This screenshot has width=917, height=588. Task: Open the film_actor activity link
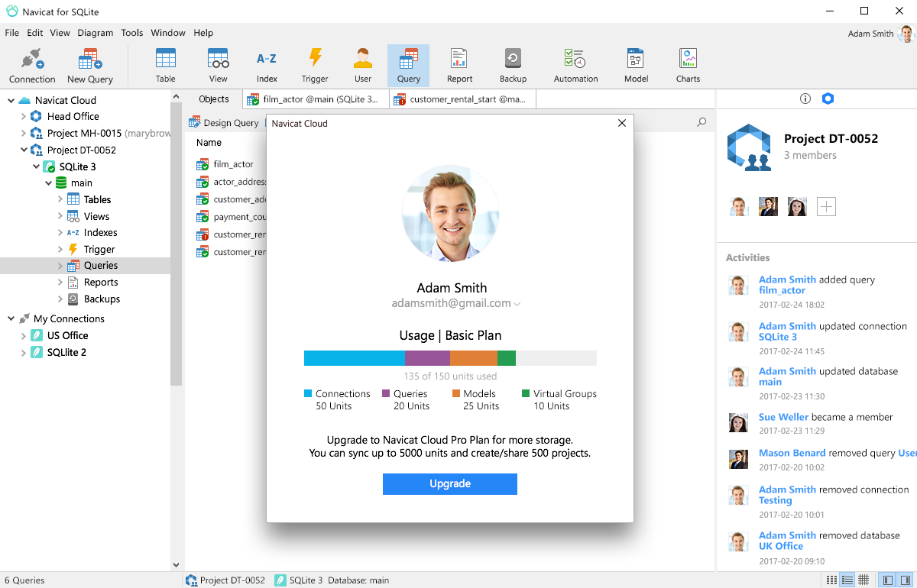[x=782, y=290]
